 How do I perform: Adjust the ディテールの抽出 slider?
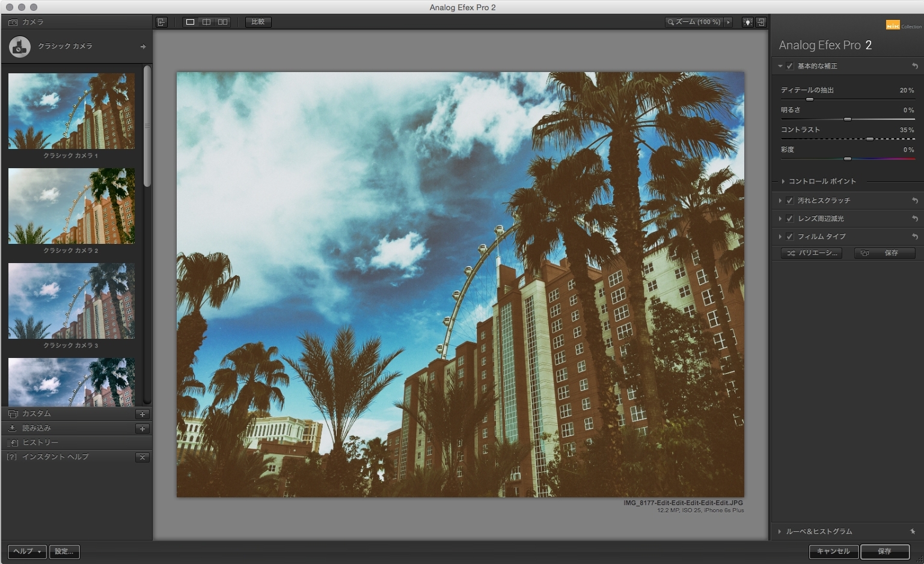click(809, 99)
